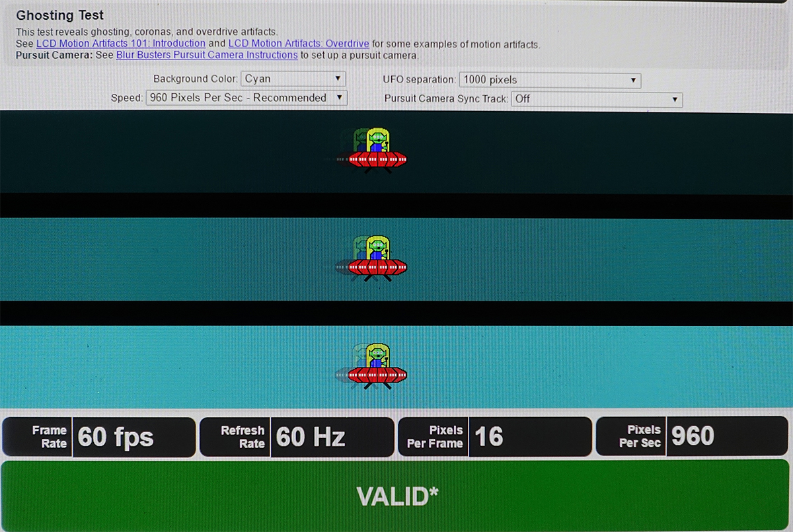Click the Pixels Per Sec 960 readout
This screenshot has width=793, height=532.
point(693,437)
